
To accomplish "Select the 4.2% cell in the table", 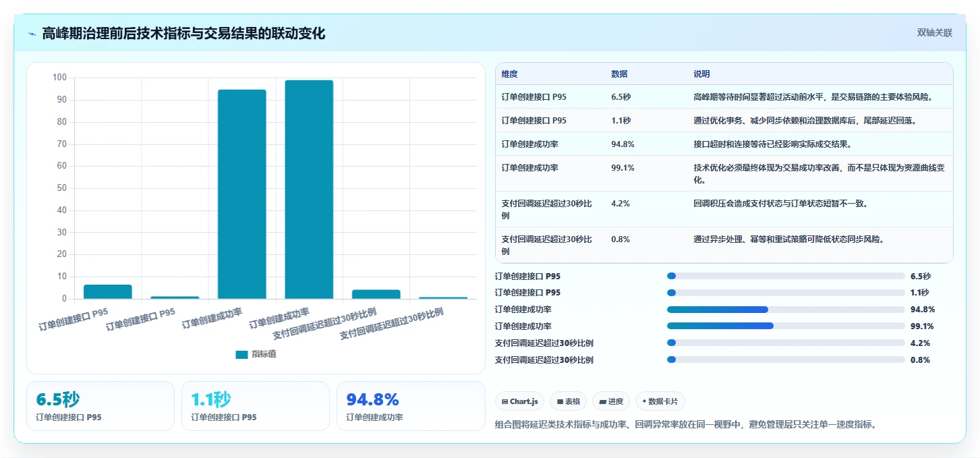I will click(621, 203).
